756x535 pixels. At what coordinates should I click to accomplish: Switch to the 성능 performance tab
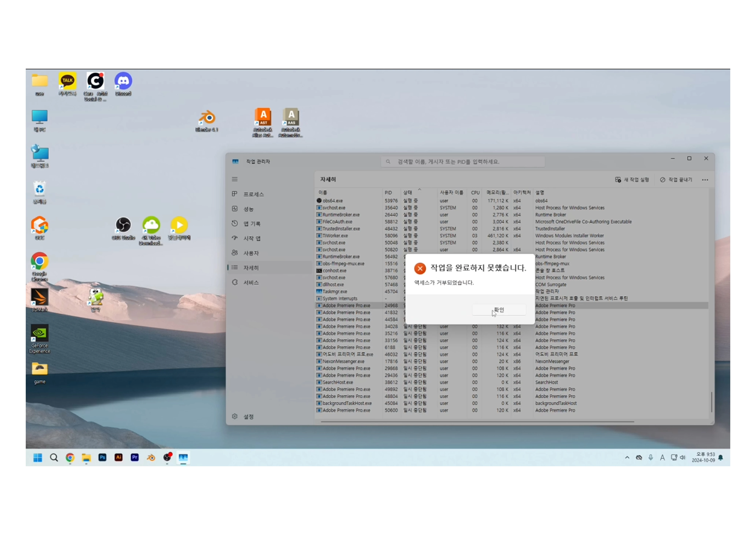(x=248, y=209)
